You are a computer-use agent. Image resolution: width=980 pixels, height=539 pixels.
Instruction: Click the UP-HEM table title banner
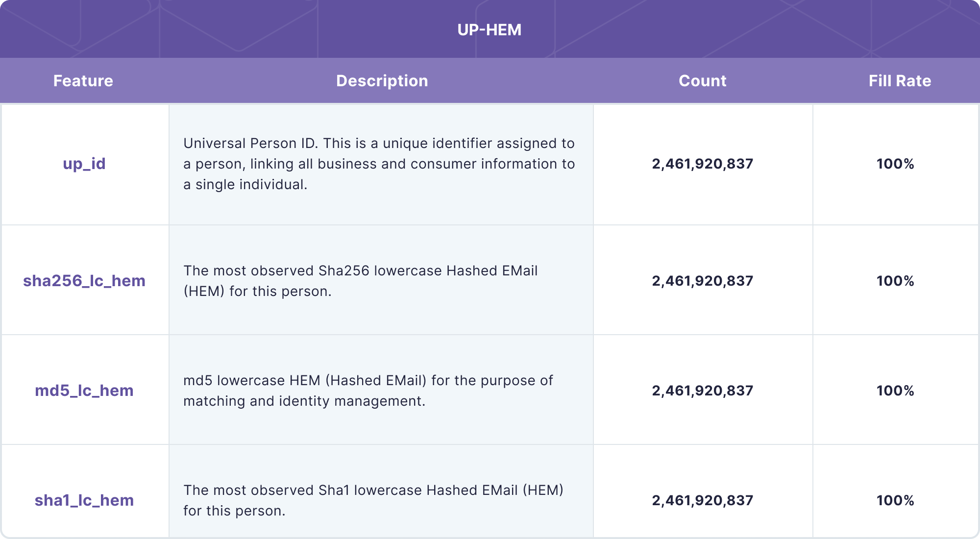[x=489, y=29]
